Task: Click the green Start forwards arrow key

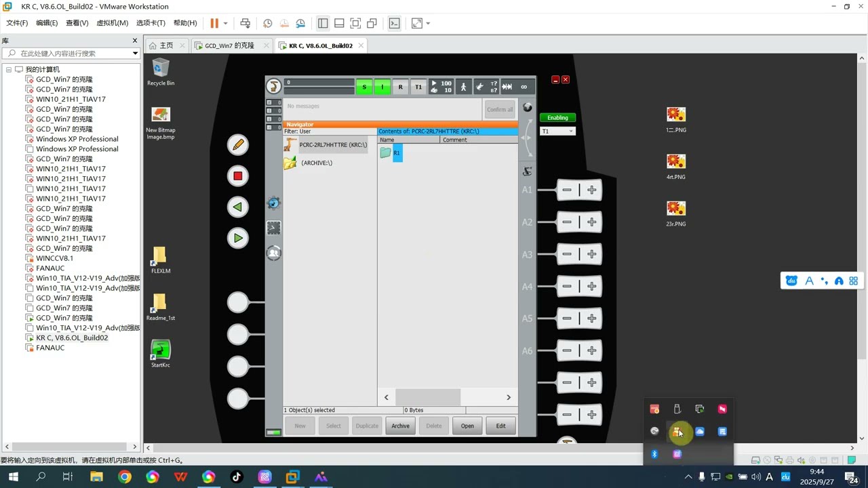Action: [238, 239]
